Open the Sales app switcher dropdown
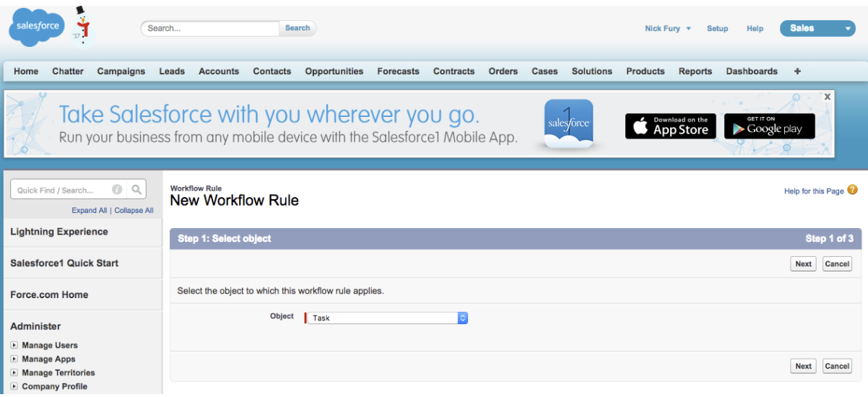868x397 pixels. coord(817,28)
